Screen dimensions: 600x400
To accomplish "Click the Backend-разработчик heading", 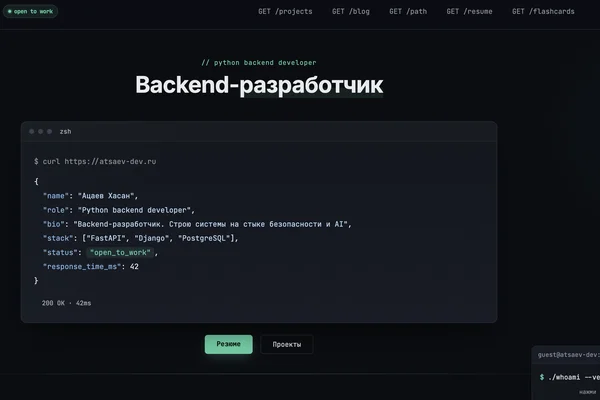I will pos(259,85).
